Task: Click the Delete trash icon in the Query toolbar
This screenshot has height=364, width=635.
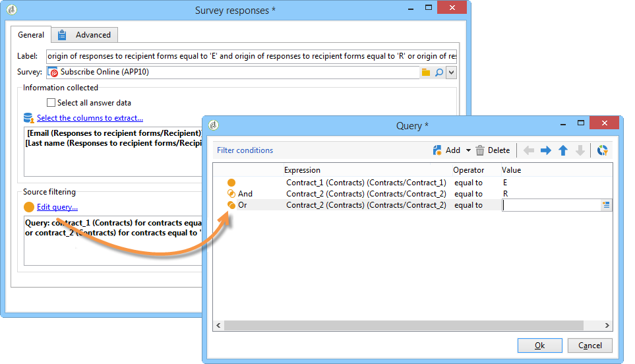Action: point(480,150)
